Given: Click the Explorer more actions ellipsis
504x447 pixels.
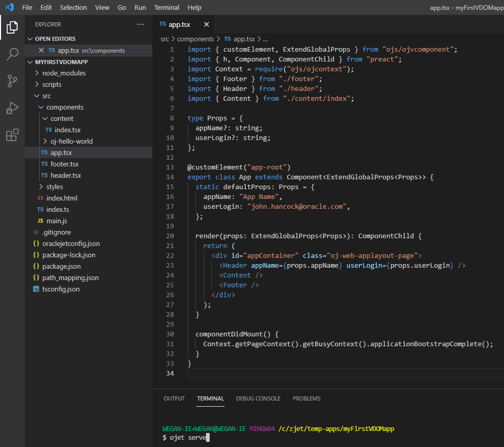Looking at the screenshot, I should (140, 24).
